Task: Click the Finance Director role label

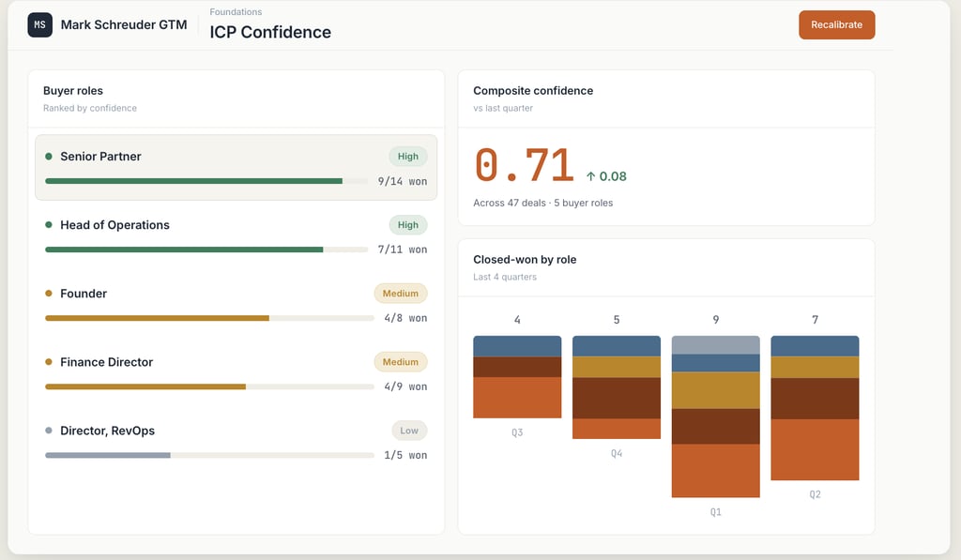Action: pos(106,362)
